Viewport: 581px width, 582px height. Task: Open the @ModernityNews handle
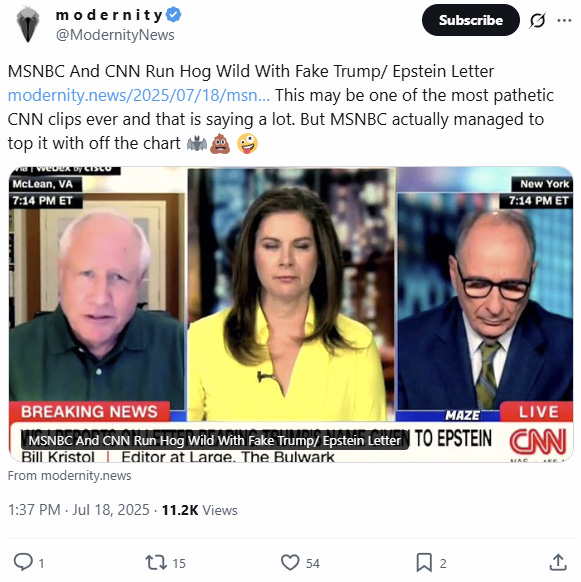(x=115, y=35)
